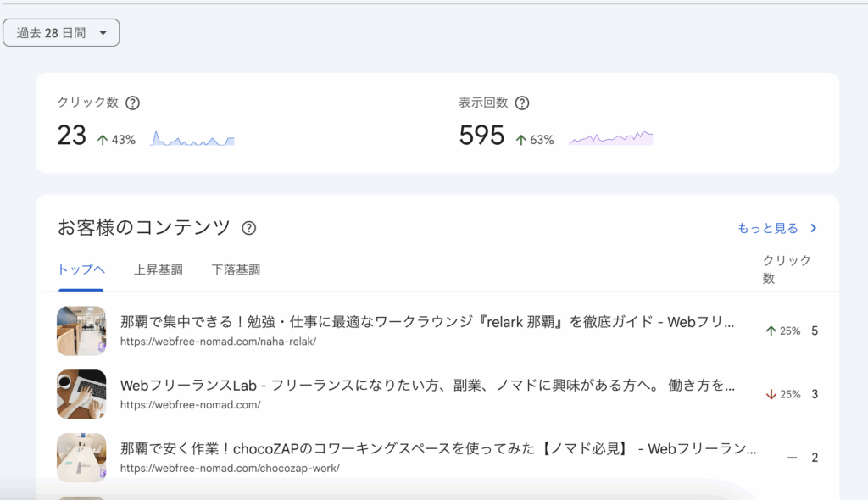Switch to the 下落基調 tab
Image resolution: width=868 pixels, height=500 pixels.
coord(236,269)
